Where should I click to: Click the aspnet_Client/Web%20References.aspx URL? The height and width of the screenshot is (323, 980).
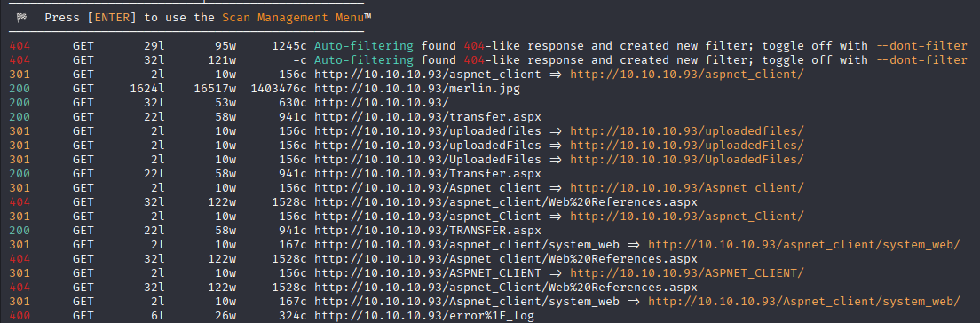506,288
